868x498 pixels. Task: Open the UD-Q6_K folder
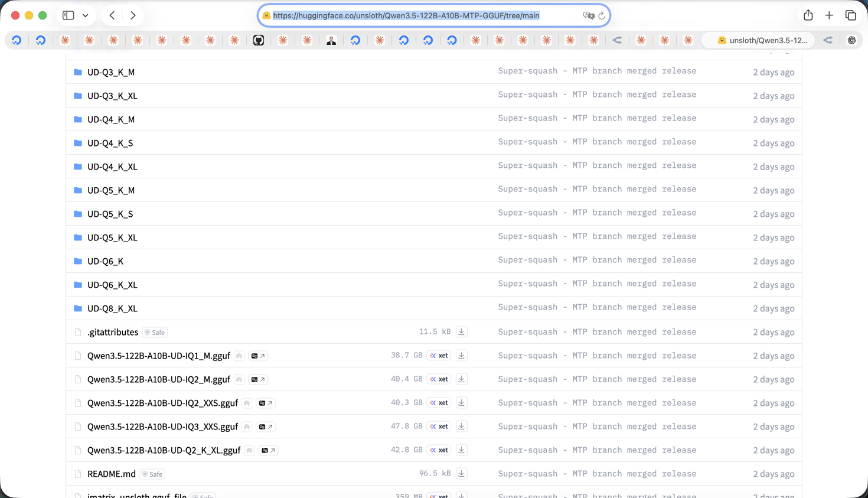(x=106, y=261)
